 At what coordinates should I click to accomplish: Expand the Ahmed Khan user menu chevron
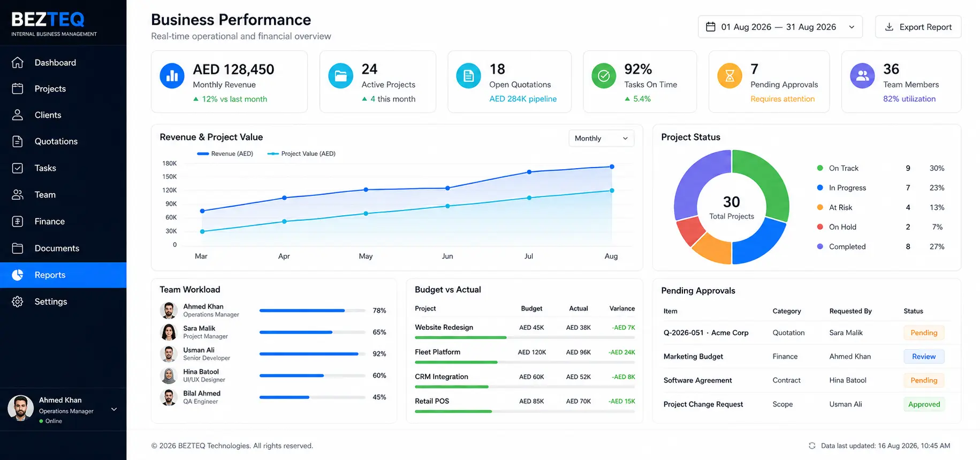click(x=114, y=410)
